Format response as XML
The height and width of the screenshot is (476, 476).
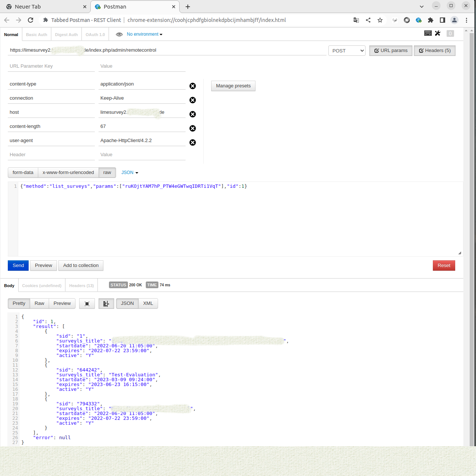click(148, 303)
